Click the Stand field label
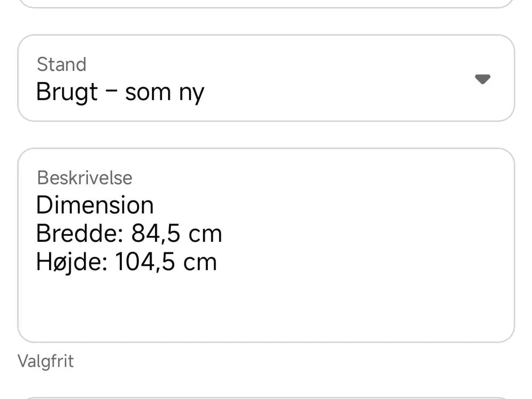Viewport: 532px width, 399px height. pos(61,64)
